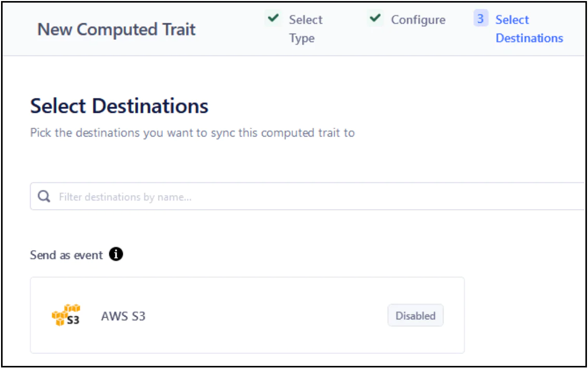Select the Select Destinations step label

pos(512,20)
